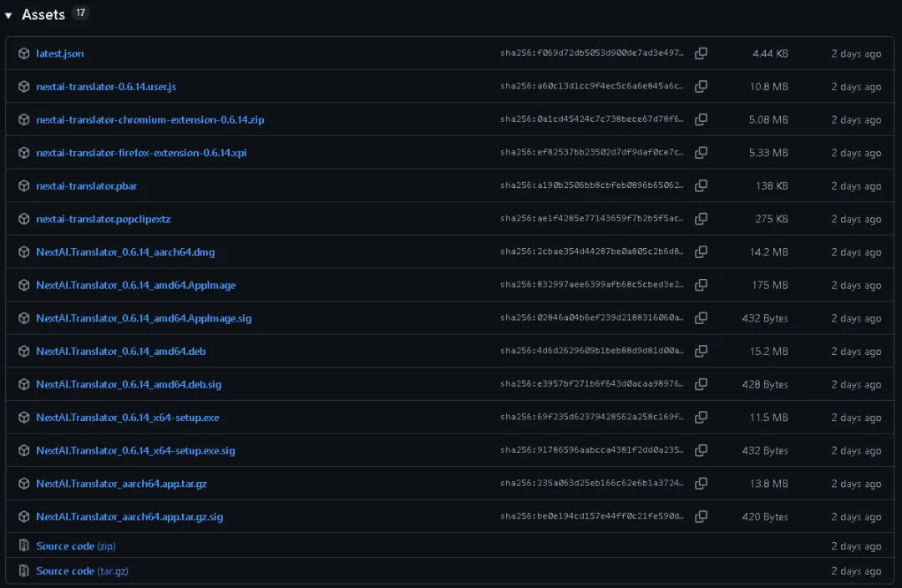Download NextAI.Translator_aarch64.app.tar.gz
This screenshot has width=902, height=588.
pyautogui.click(x=121, y=484)
